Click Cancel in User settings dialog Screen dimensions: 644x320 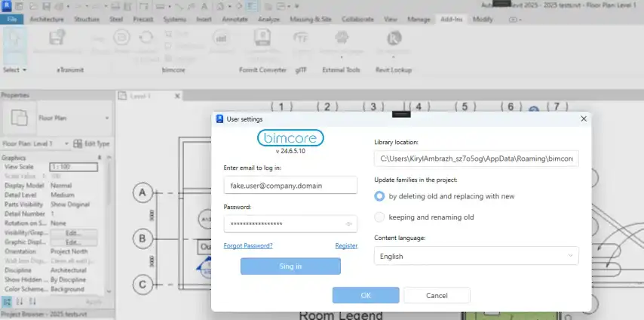click(x=437, y=295)
